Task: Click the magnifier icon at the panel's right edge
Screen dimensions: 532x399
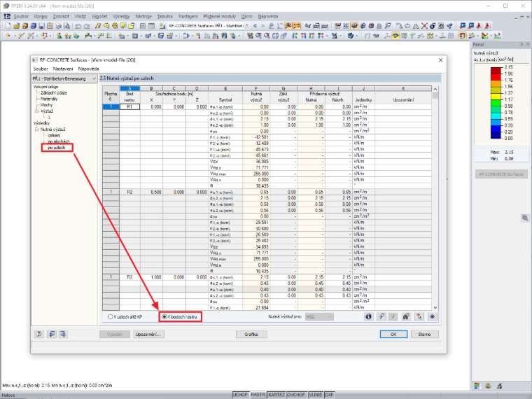Action: (525, 218)
